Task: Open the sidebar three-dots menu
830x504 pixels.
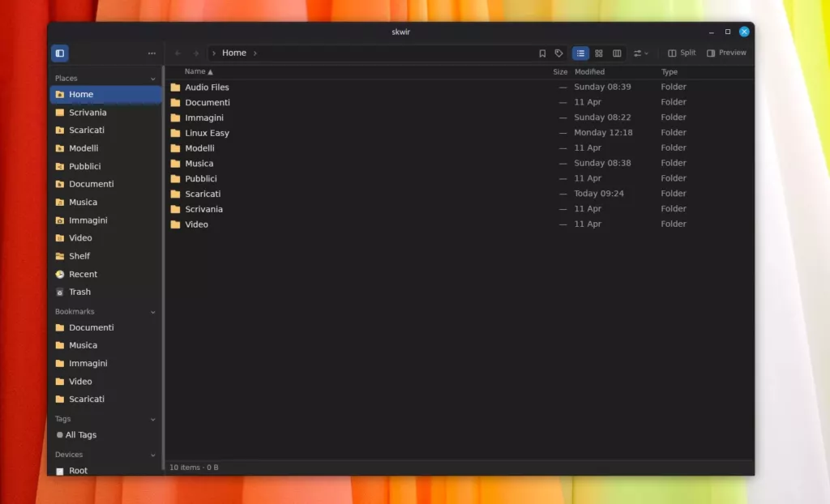Action: point(152,53)
